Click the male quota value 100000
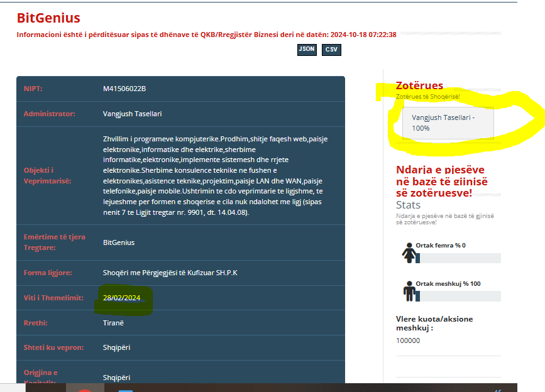The height and width of the screenshot is (392, 545). [408, 340]
